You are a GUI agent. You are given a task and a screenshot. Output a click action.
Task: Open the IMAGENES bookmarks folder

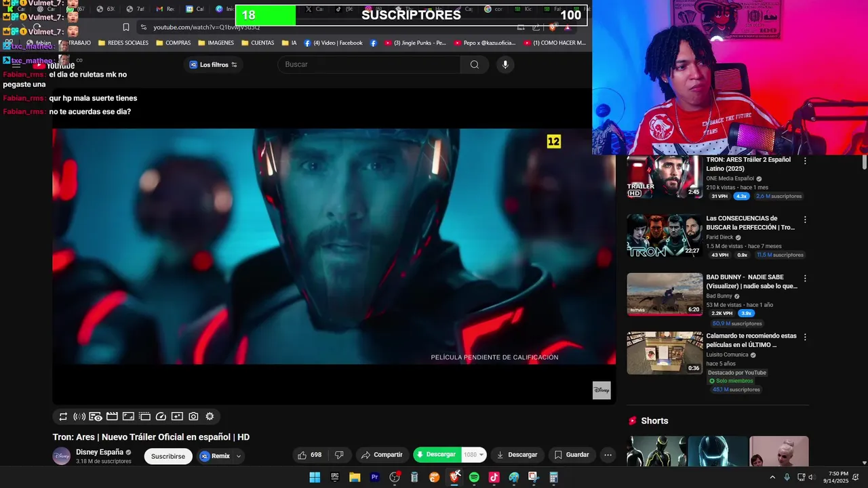(x=216, y=43)
